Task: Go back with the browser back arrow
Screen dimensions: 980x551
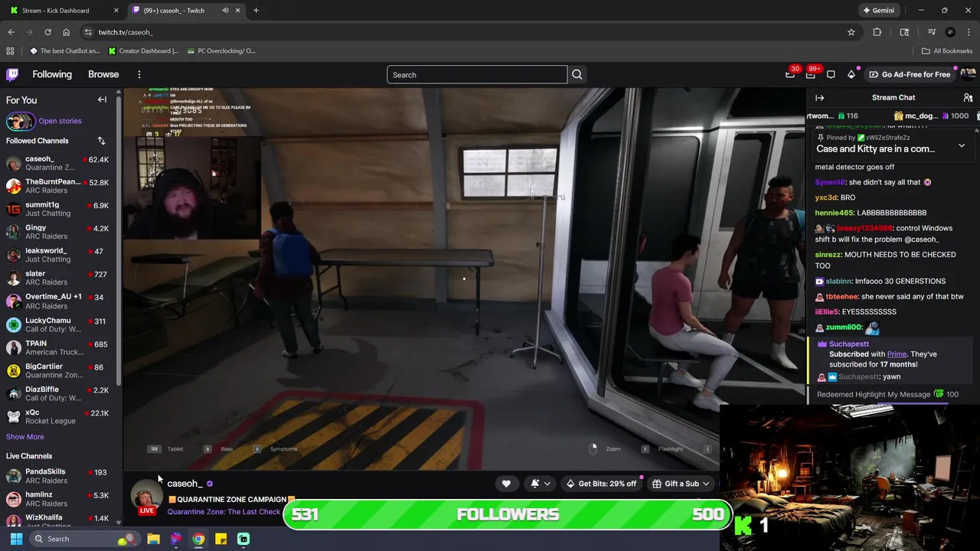Action: point(11,32)
